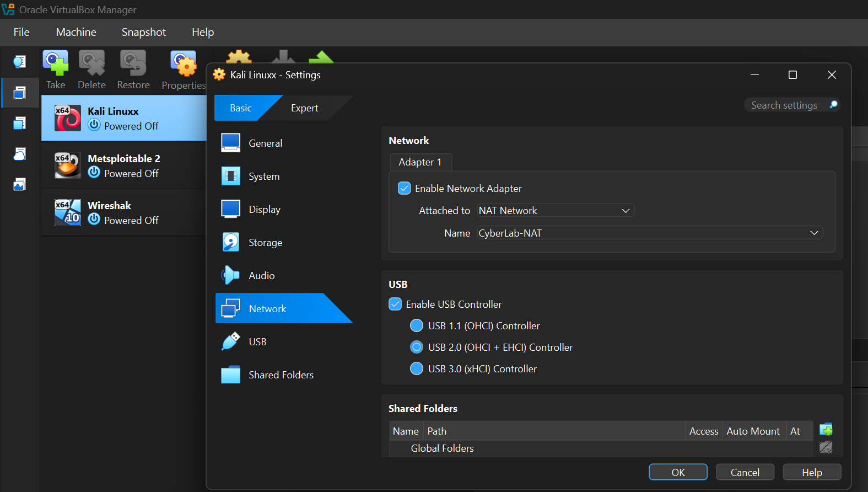Click the Cancel button
The width and height of the screenshot is (868, 492).
745,472
